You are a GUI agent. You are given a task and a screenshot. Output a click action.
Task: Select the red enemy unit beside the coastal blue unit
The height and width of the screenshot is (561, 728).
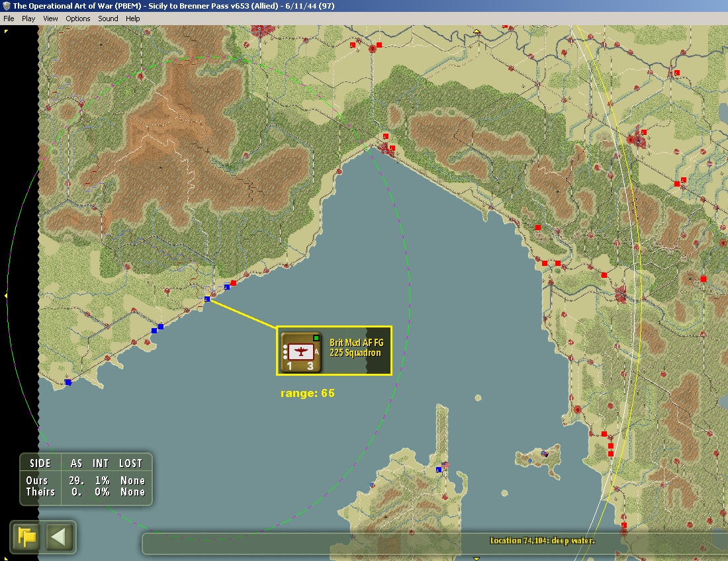(x=234, y=282)
